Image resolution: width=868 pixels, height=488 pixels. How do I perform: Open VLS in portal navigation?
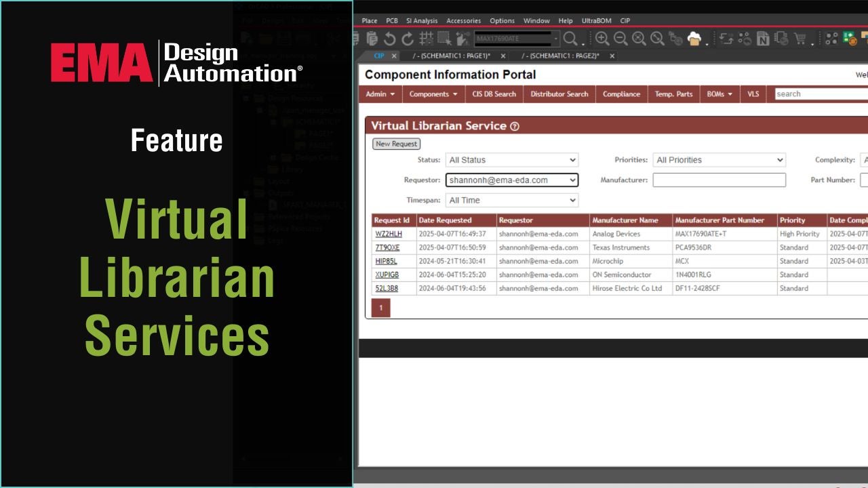[753, 94]
